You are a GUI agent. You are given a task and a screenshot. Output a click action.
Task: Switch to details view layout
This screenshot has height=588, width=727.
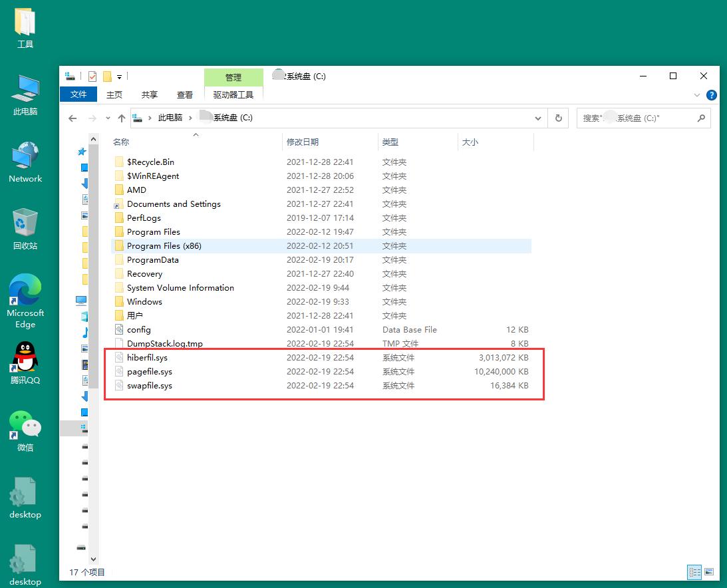pos(695,572)
